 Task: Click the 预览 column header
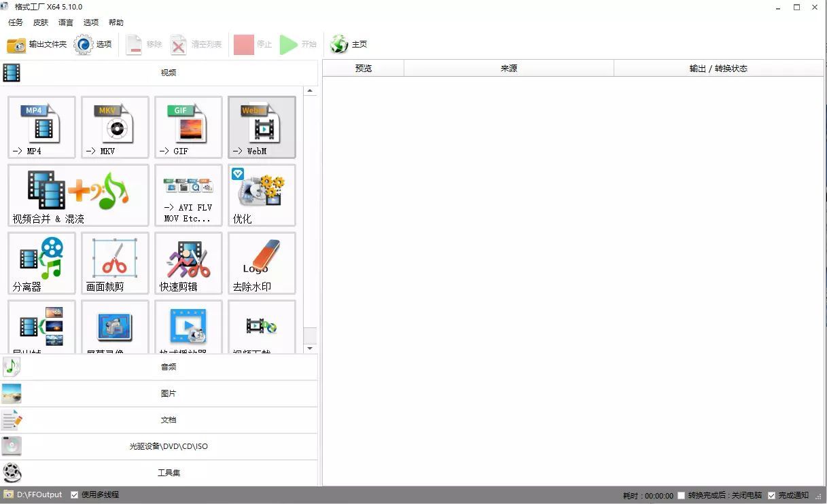click(364, 68)
